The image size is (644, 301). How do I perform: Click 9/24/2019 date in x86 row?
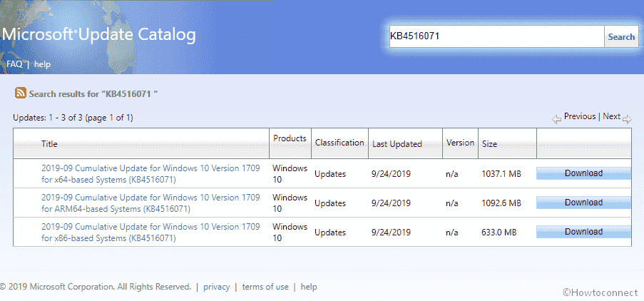[391, 233]
